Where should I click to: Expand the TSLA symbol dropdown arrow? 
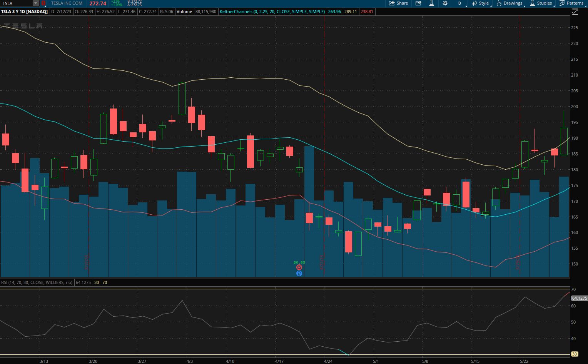tap(35, 3)
